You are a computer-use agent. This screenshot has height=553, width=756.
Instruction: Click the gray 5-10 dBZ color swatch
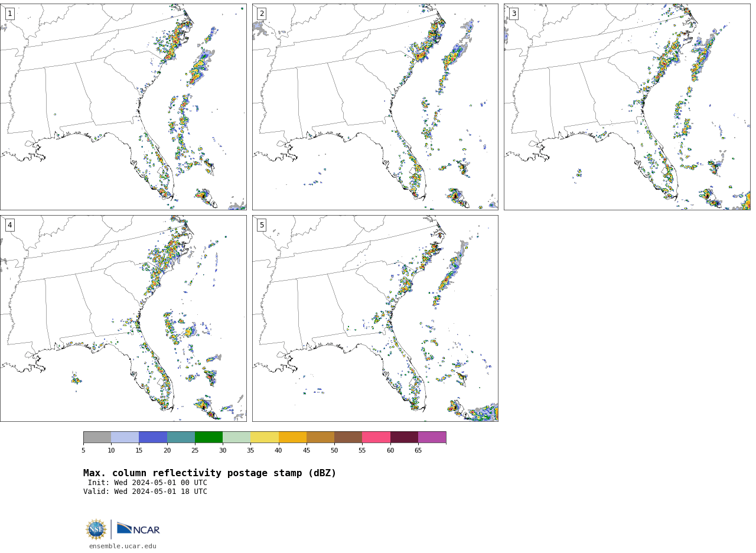(x=97, y=437)
